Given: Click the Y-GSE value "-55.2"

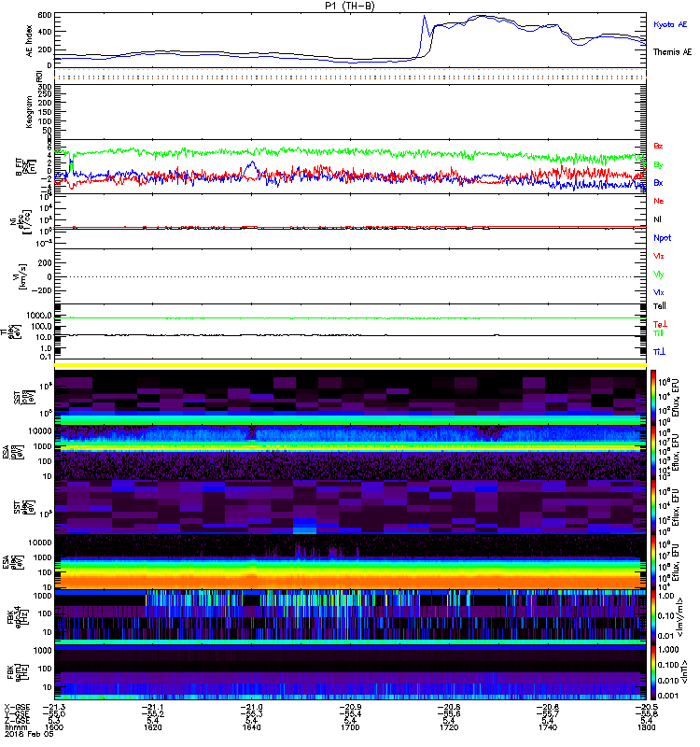Looking at the screenshot, I should point(153,713).
